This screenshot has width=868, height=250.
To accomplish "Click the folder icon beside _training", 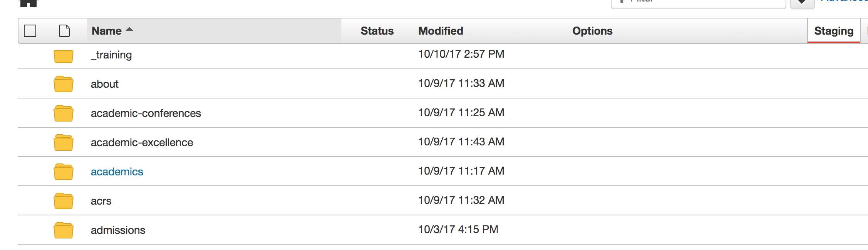I will tap(64, 56).
